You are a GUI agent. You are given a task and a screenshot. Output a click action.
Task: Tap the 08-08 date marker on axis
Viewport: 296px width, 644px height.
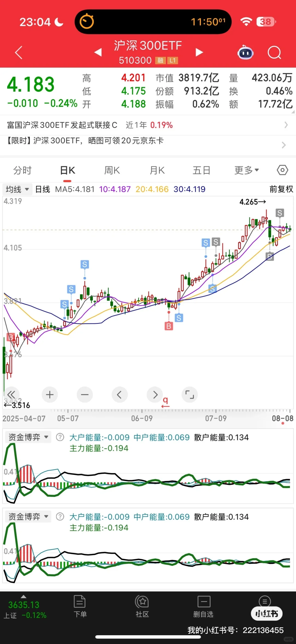tap(283, 418)
